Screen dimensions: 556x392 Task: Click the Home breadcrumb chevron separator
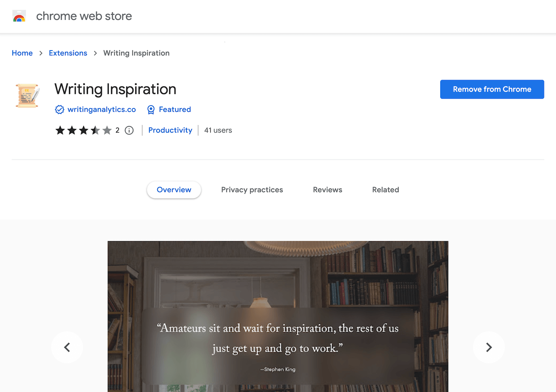click(41, 53)
